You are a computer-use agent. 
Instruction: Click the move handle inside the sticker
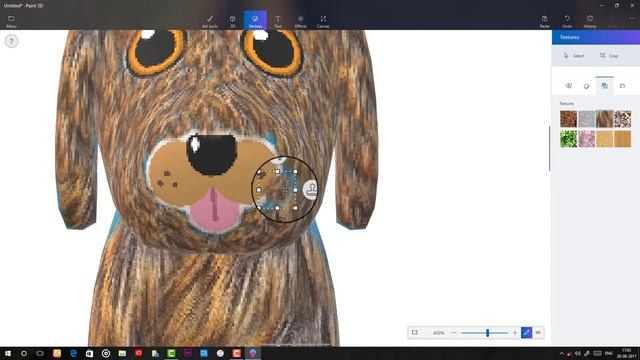pos(284,190)
